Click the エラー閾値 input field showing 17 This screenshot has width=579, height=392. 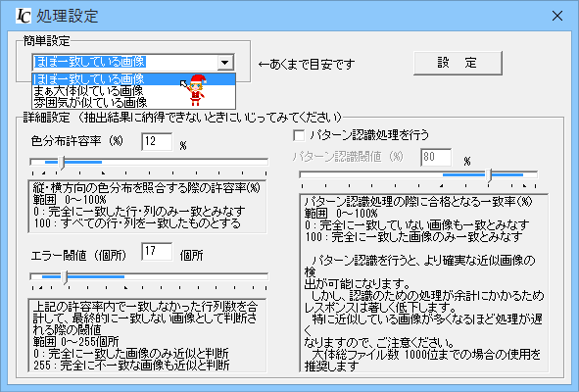157,252
